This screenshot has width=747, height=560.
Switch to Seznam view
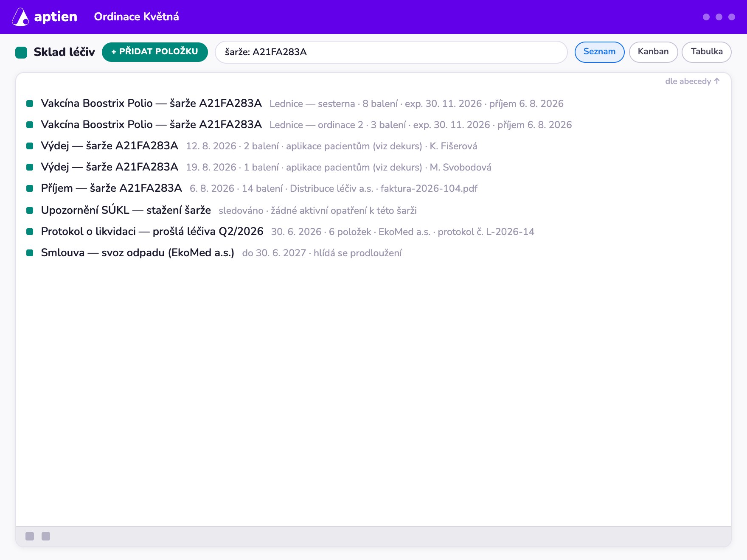(x=599, y=52)
